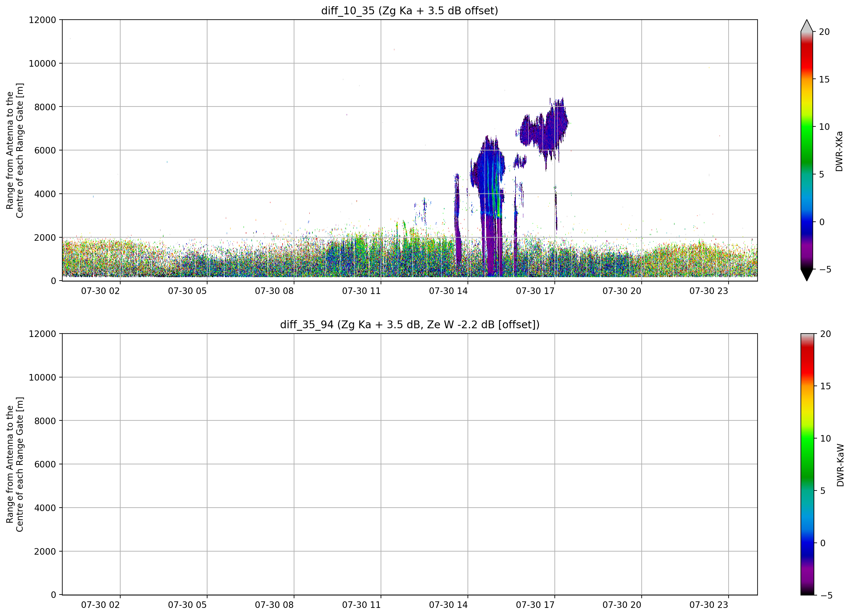Click the bottom colorbar tick label 10
The height and width of the screenshot is (616, 851).
[825, 438]
